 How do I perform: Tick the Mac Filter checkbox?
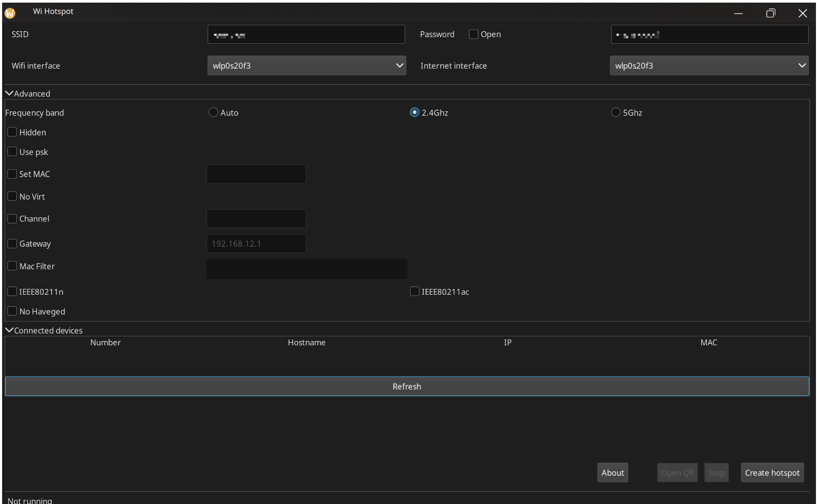tap(13, 266)
